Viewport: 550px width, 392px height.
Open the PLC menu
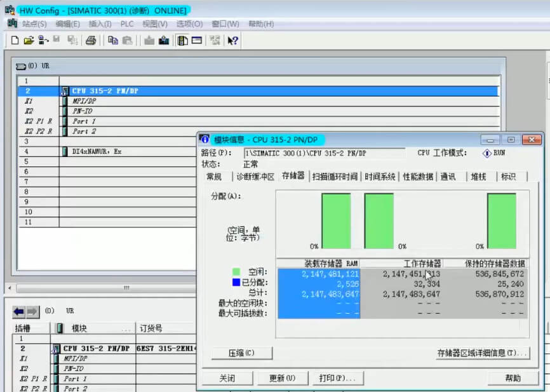click(x=127, y=24)
